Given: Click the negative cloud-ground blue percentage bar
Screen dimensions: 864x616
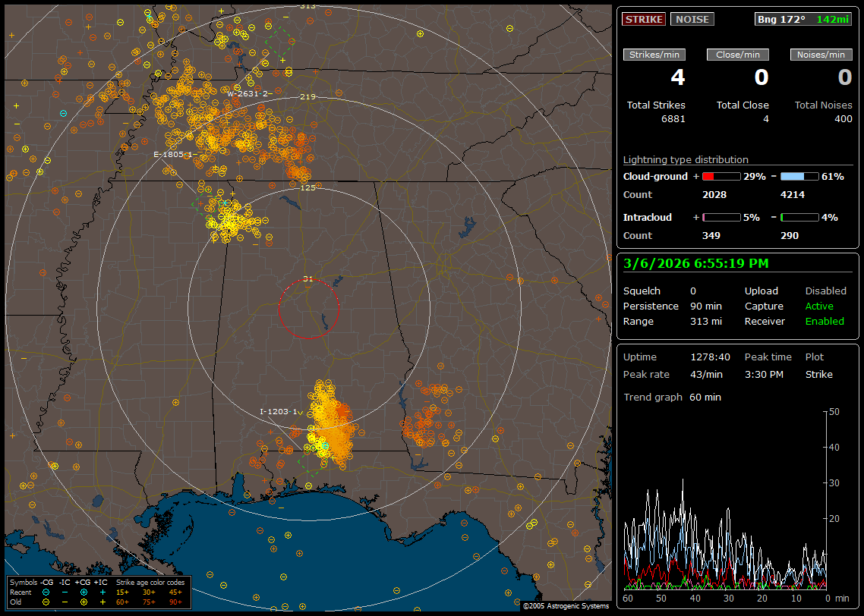Looking at the screenshot, I should click(x=799, y=176).
